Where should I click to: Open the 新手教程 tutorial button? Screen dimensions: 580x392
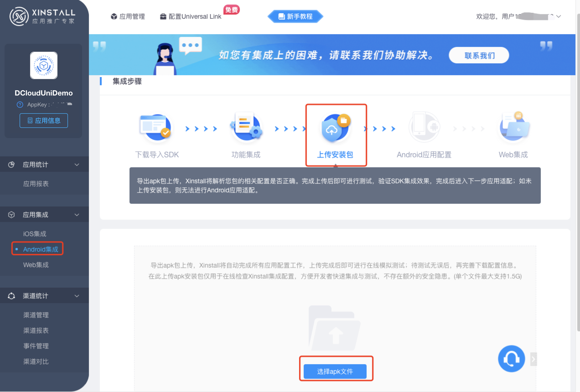[295, 16]
